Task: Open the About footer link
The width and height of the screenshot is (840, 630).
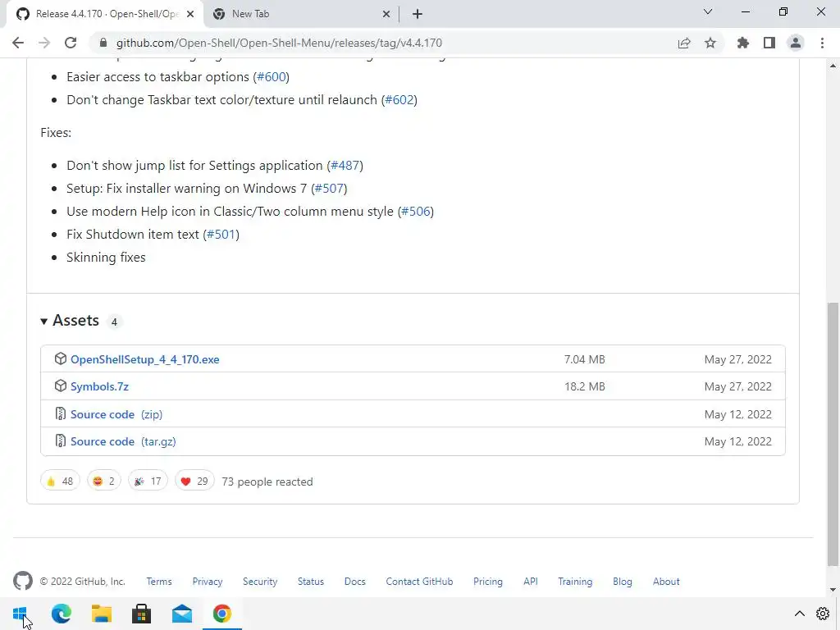Action: (x=666, y=582)
